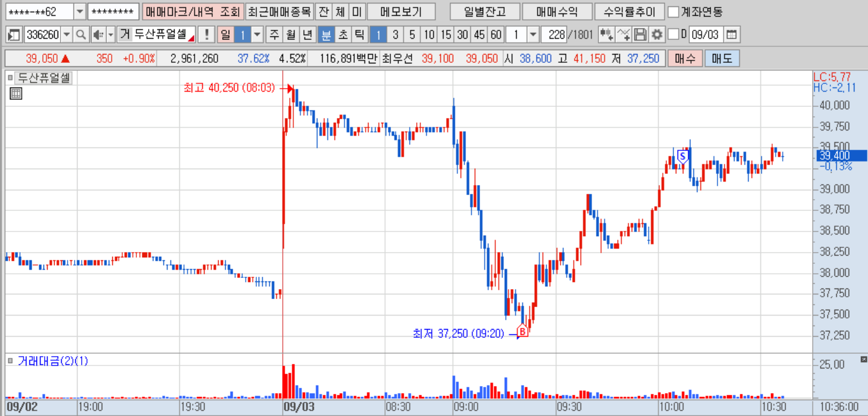
Task: Click the blue 매도 sell button
Action: [722, 59]
